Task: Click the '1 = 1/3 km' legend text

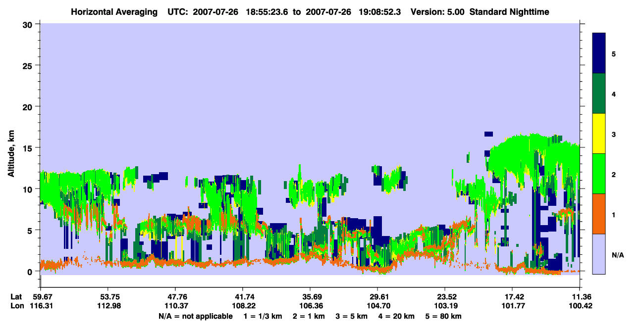Action: [262, 316]
